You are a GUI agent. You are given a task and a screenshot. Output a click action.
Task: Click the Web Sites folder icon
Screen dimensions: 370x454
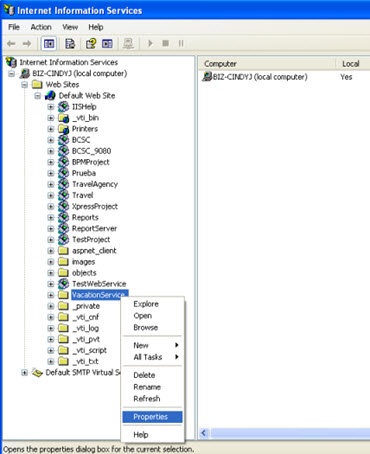pos(37,84)
